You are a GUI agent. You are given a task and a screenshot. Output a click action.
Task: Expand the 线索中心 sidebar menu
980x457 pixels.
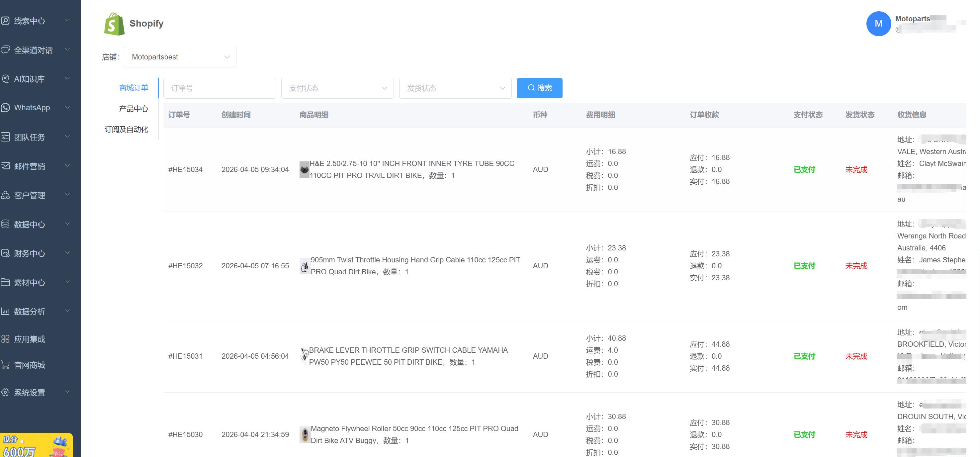(67, 21)
